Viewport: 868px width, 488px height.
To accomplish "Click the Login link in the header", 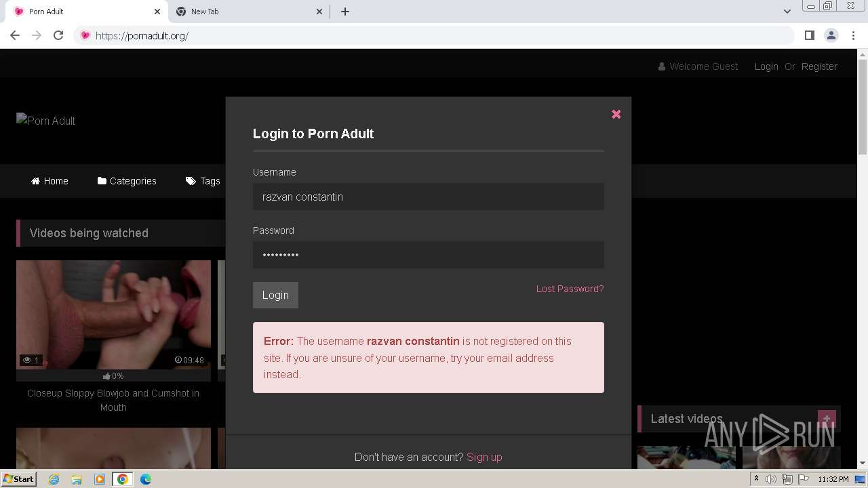I will (x=766, y=66).
